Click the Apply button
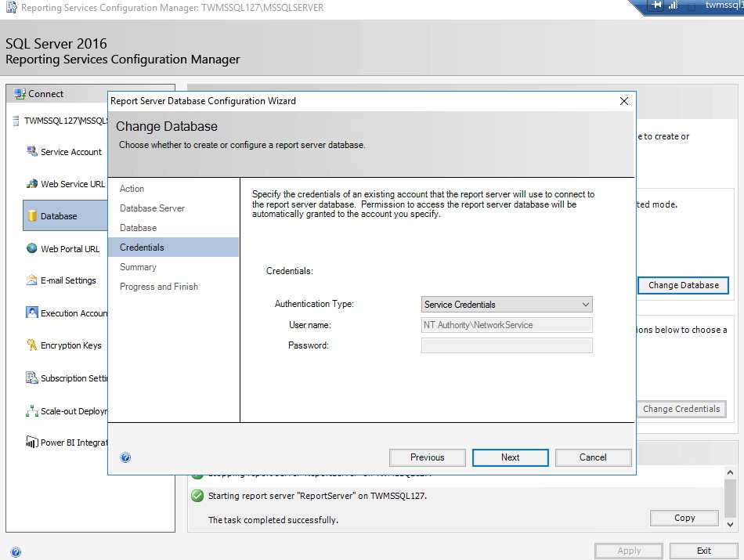Screen dimensions: 744x560 629,551
